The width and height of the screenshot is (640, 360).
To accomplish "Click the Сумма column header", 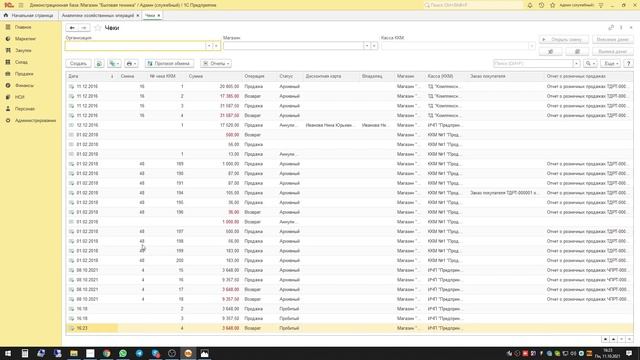I will (213, 76).
